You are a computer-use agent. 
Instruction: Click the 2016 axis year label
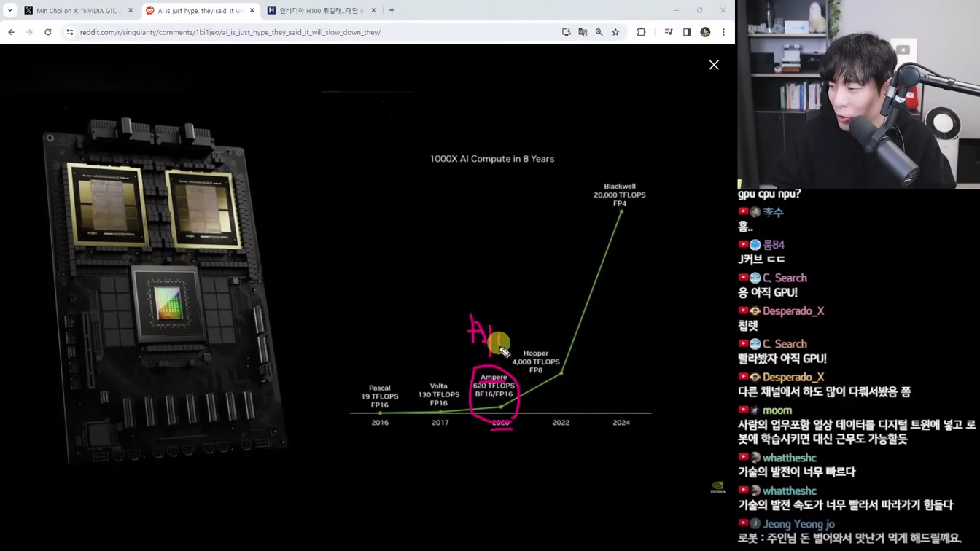pyautogui.click(x=380, y=423)
